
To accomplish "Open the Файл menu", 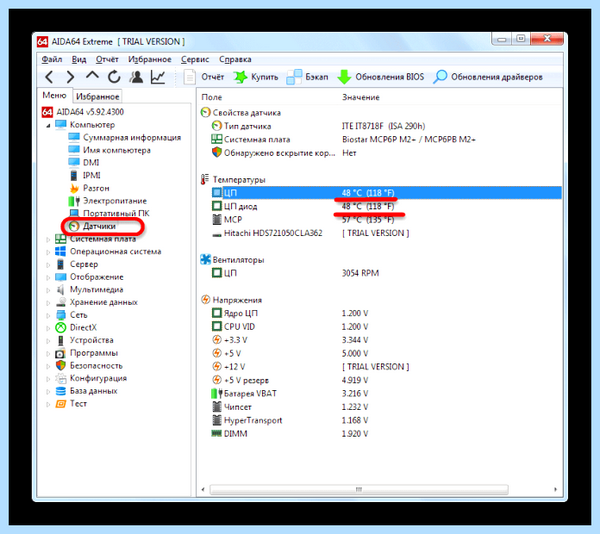I will click(x=52, y=59).
